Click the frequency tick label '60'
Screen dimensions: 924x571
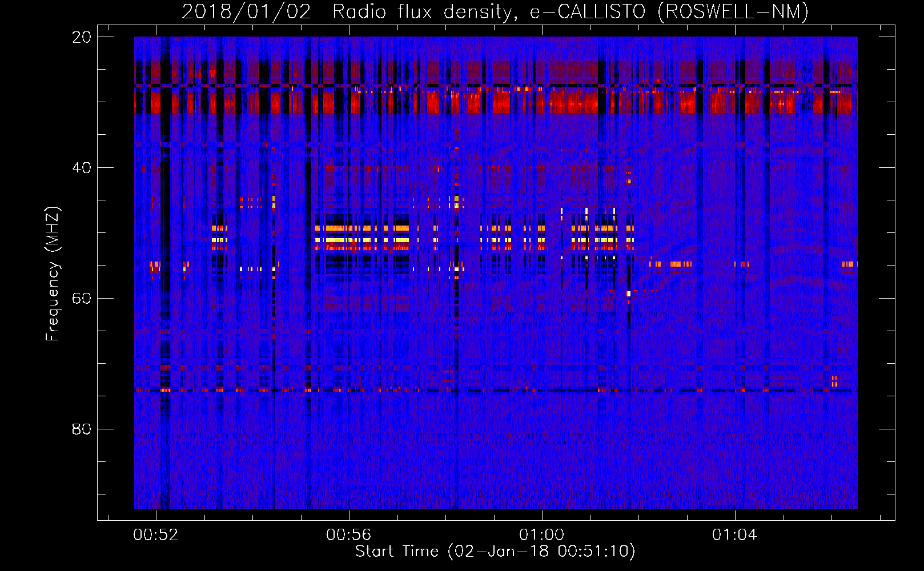82,298
